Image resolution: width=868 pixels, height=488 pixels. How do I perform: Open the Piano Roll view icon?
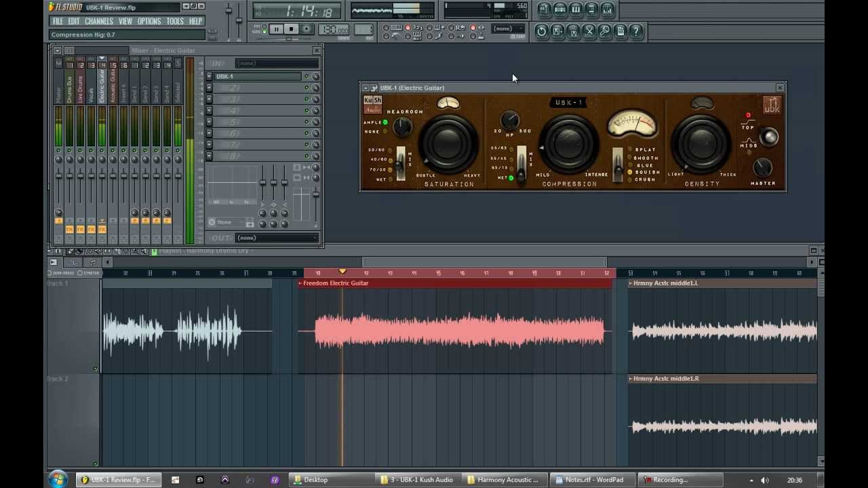575,9
